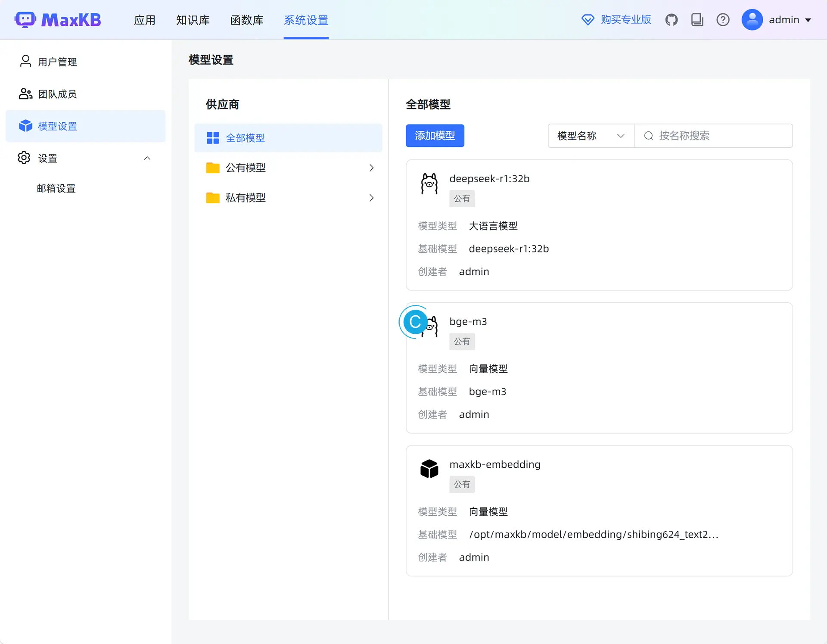Viewport: 827px width, 644px height.
Task: Select 模型设置 in the sidebar
Action: coord(85,126)
